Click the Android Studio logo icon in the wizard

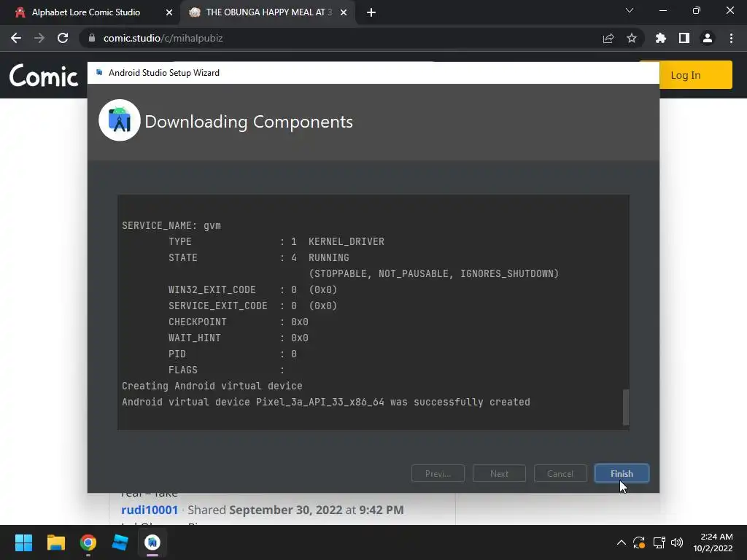coord(120,120)
